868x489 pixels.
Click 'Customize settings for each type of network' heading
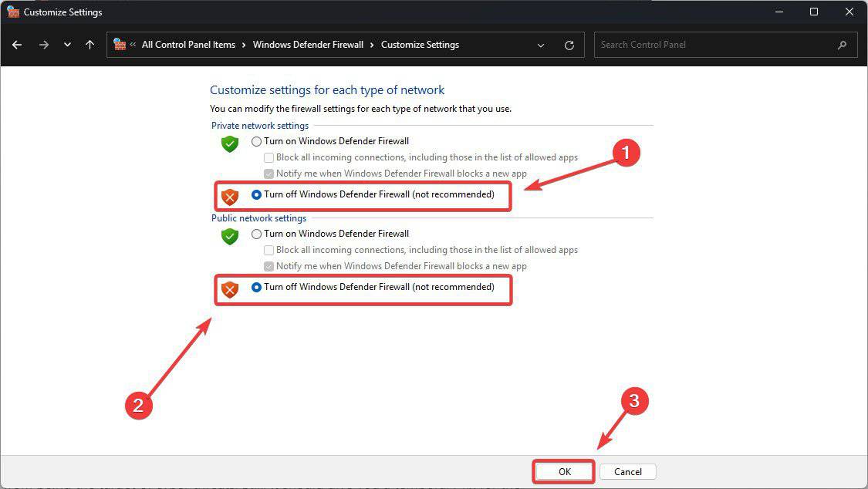coord(327,90)
